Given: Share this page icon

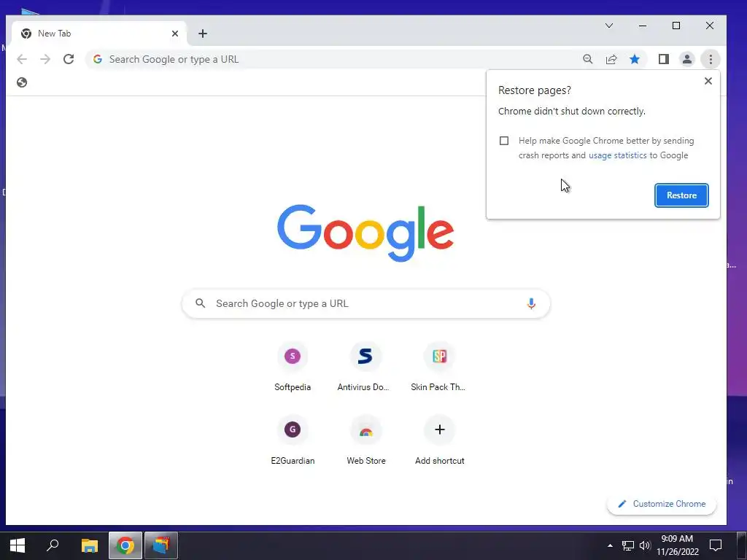Looking at the screenshot, I should coord(611,59).
